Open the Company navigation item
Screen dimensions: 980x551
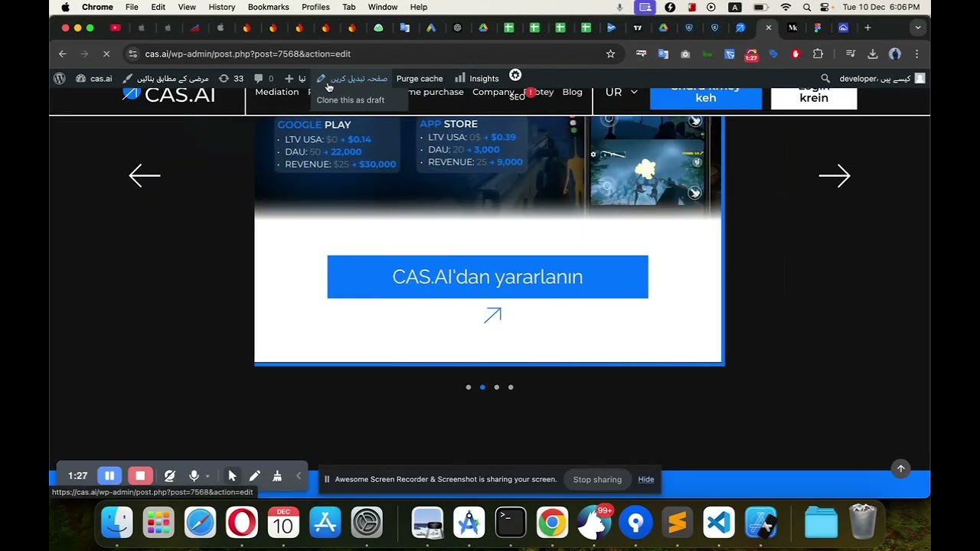[x=492, y=92]
